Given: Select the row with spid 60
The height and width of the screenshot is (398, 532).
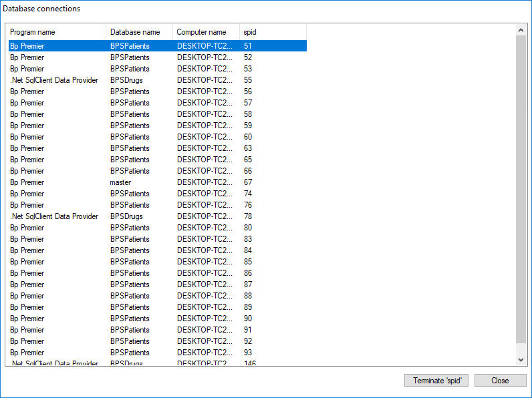Looking at the screenshot, I should [158, 137].
